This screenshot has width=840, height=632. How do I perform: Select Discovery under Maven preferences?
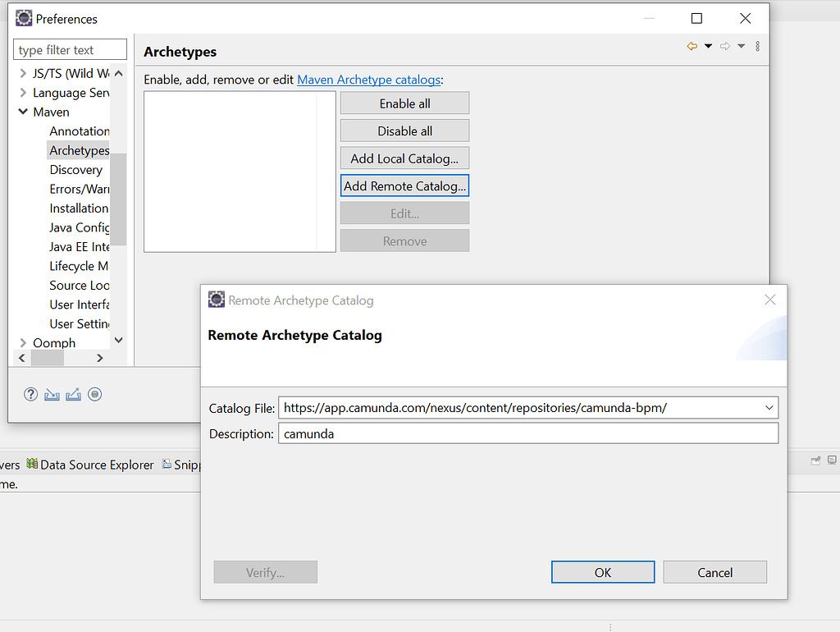click(x=75, y=169)
